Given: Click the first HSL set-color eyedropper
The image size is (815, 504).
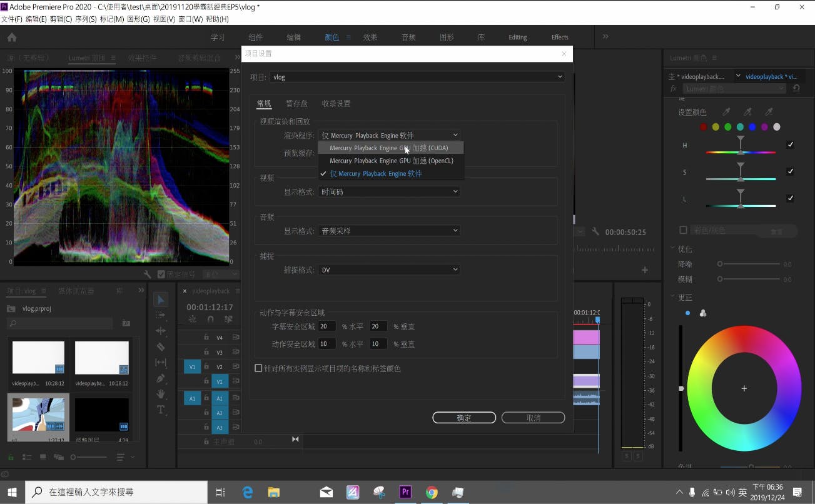Looking at the screenshot, I should tap(726, 112).
